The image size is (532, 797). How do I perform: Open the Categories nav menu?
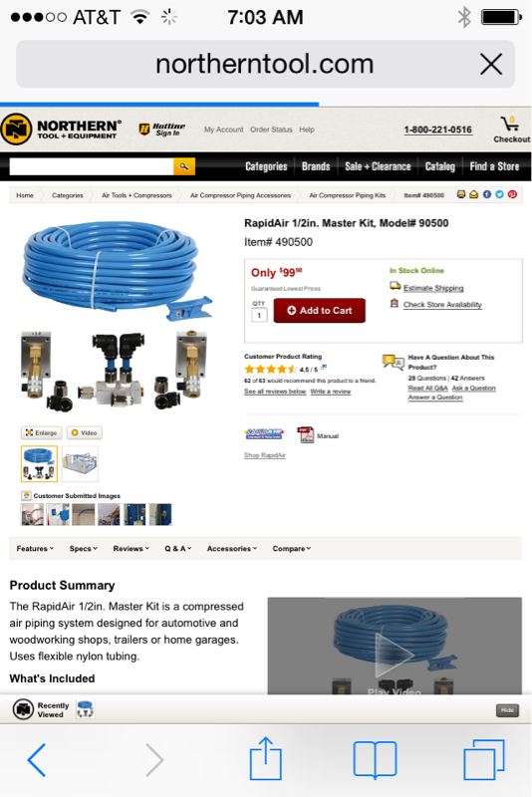pyautogui.click(x=266, y=166)
